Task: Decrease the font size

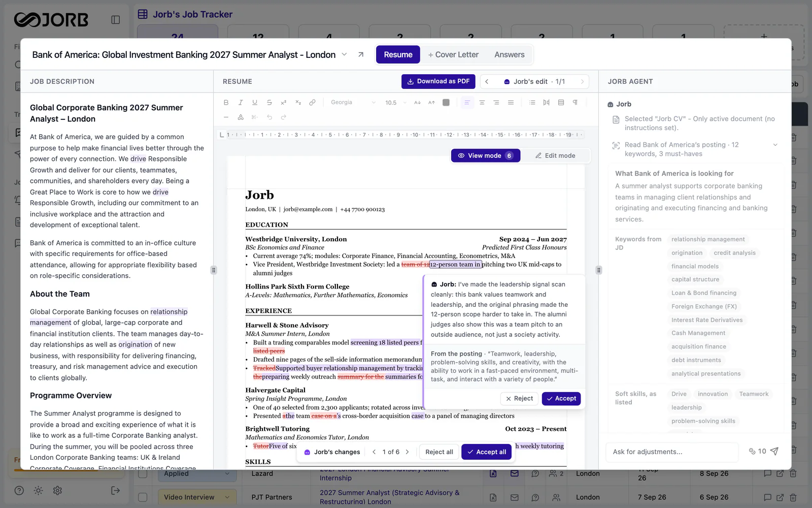Action: (x=417, y=103)
